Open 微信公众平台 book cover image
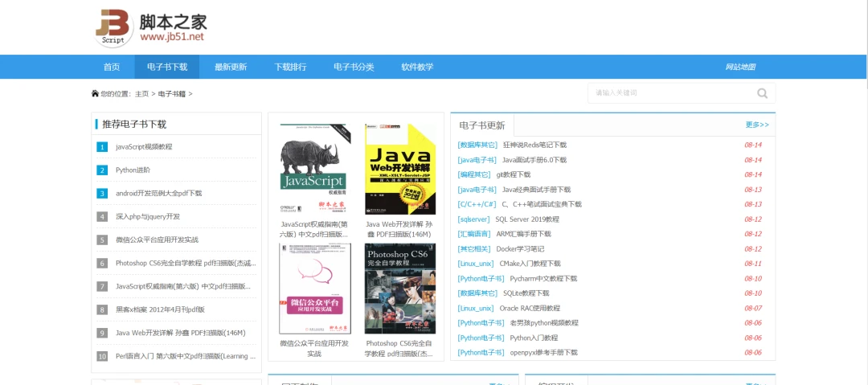 tap(314, 289)
